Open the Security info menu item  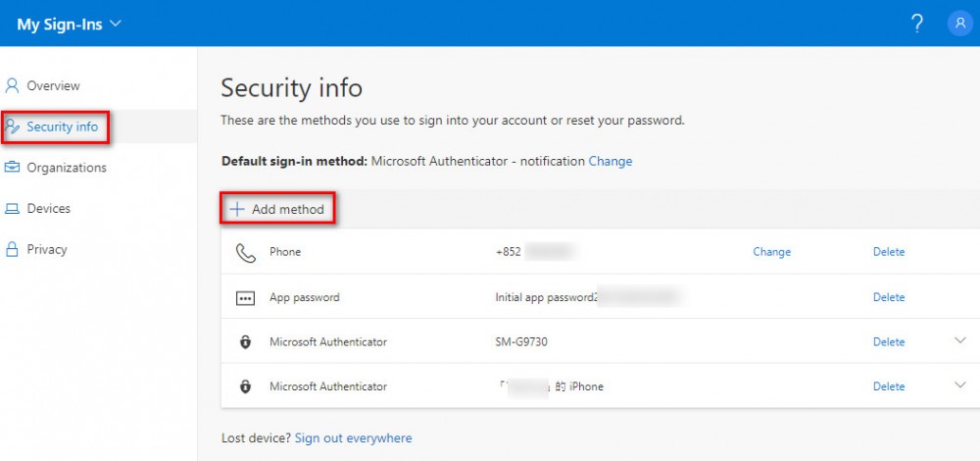[62, 127]
